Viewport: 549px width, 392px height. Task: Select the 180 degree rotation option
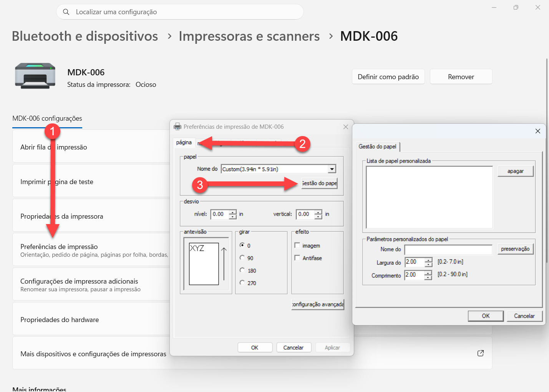[x=242, y=270]
